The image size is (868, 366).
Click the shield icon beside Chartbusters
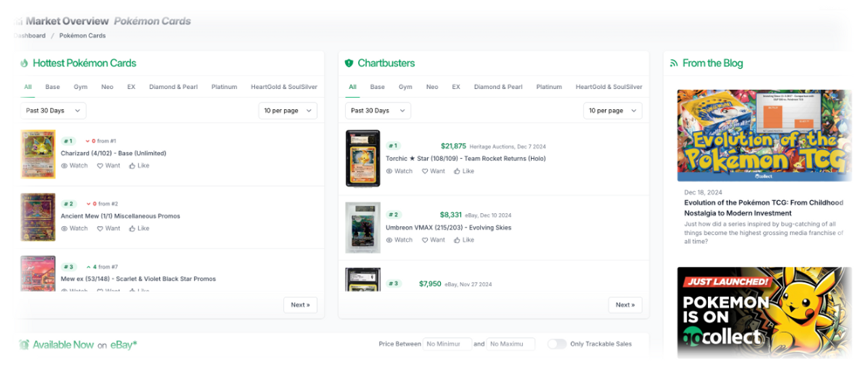click(349, 63)
